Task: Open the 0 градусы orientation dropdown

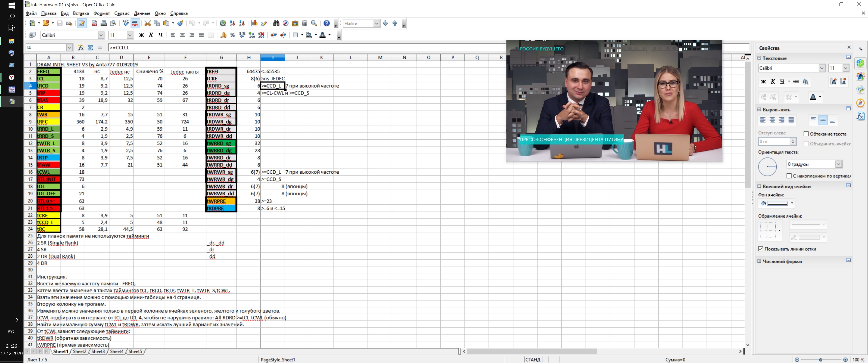Action: [838, 164]
